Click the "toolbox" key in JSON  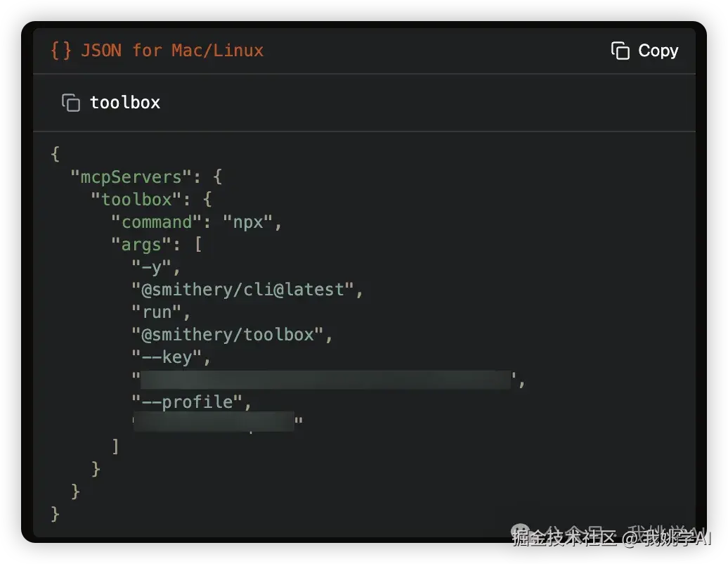pos(136,200)
